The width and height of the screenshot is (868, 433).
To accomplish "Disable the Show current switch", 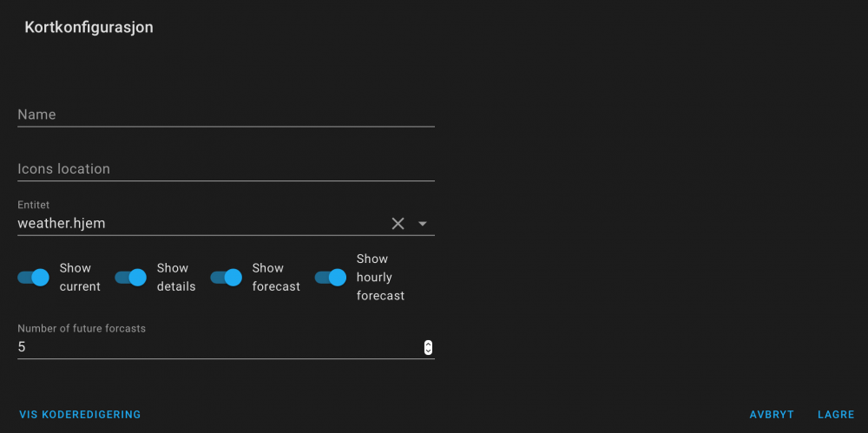I will point(34,278).
